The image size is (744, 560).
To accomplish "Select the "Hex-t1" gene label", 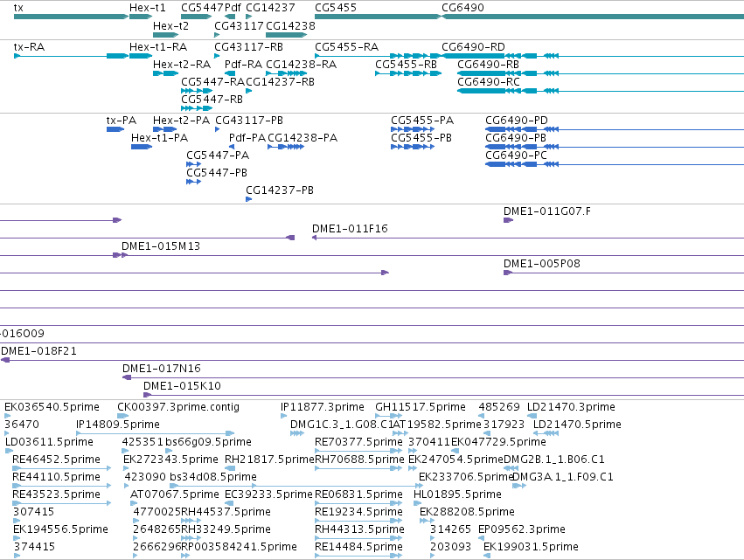I will pyautogui.click(x=148, y=8).
